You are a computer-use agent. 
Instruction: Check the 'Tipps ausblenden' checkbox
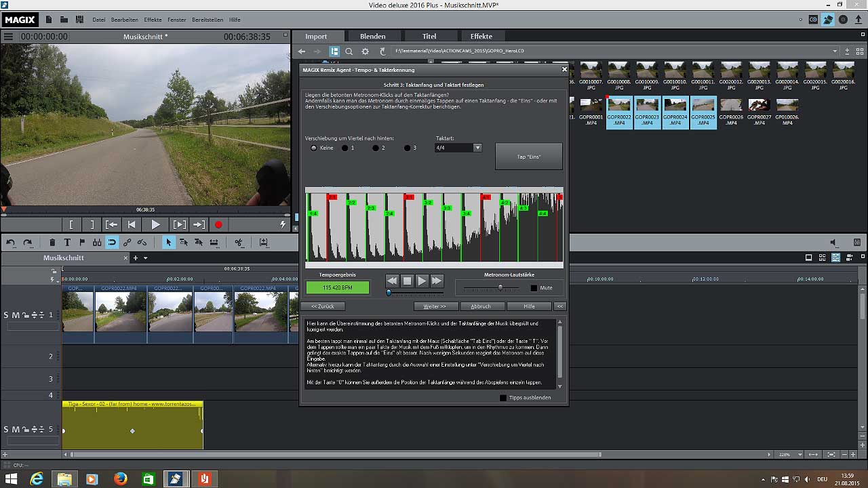[503, 398]
